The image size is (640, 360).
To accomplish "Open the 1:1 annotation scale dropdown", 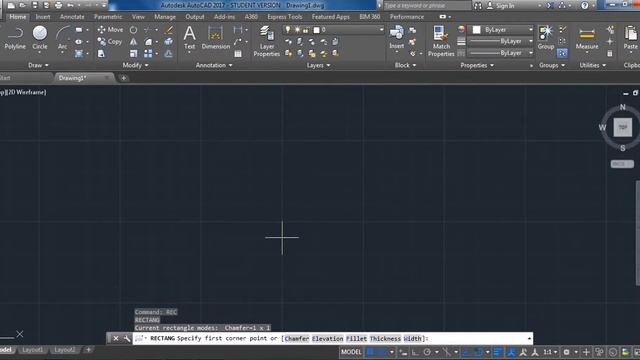I will point(550,352).
